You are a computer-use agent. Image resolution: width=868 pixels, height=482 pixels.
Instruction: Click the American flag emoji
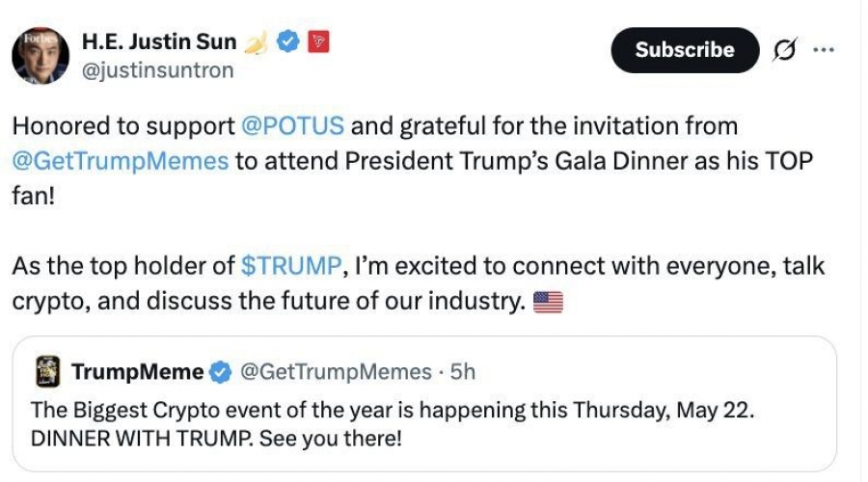coord(548,302)
